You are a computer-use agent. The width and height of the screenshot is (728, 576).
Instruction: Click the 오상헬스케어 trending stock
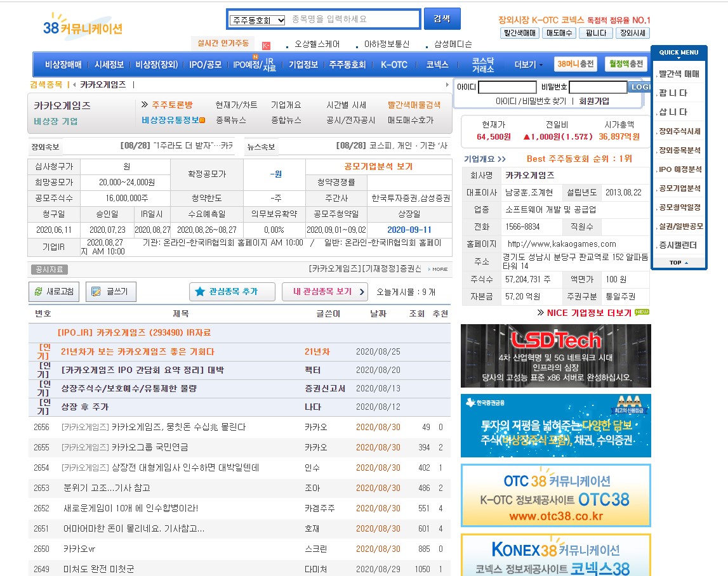[x=317, y=44]
